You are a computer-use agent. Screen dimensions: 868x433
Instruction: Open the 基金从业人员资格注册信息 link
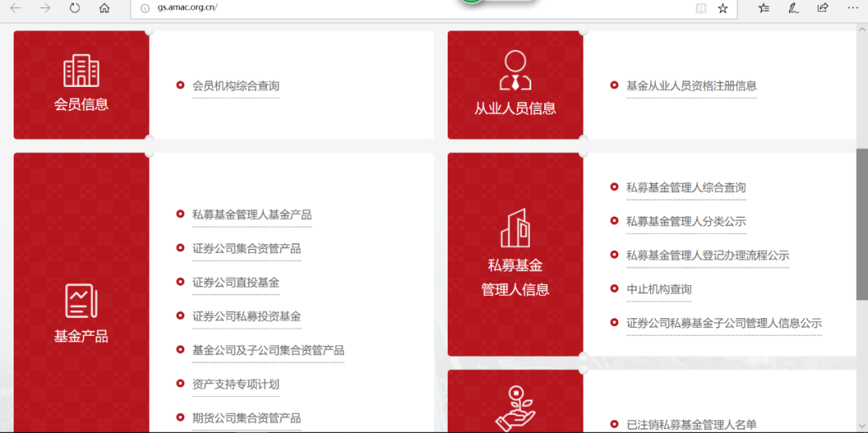point(691,86)
